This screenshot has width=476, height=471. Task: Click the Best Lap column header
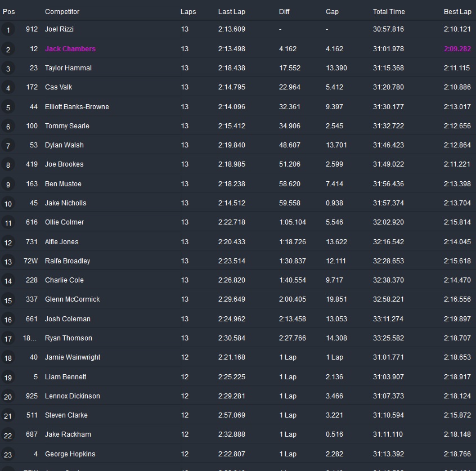coord(457,12)
